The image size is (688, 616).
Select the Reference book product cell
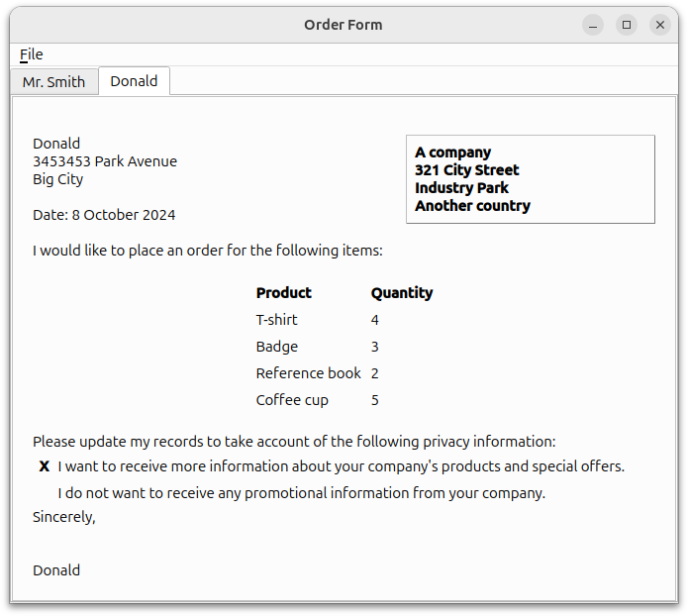308,373
